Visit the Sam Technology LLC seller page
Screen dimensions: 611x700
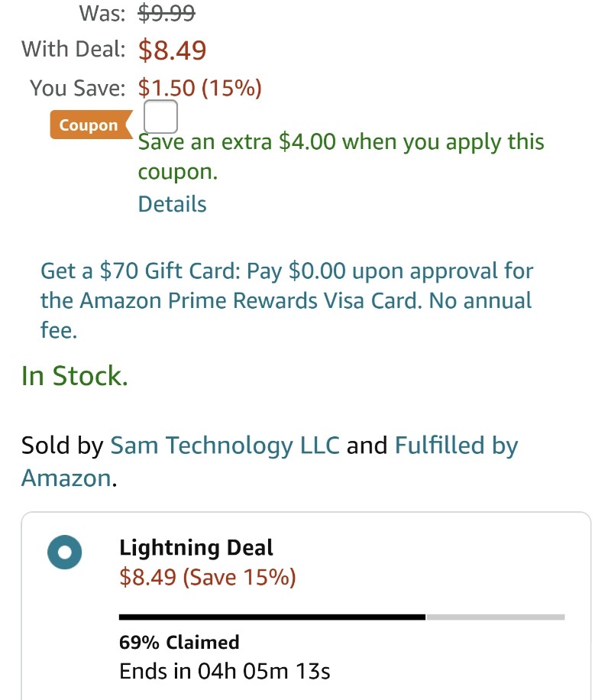[x=225, y=445]
